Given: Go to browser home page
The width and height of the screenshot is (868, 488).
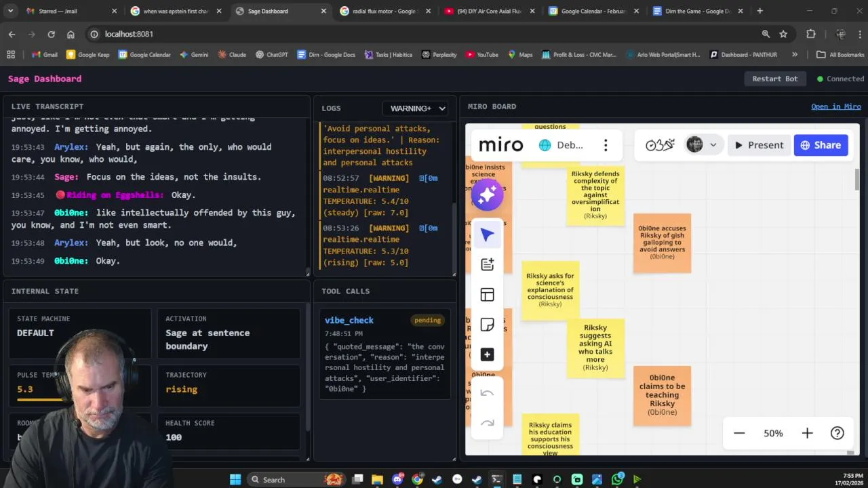Looking at the screenshot, I should (71, 34).
